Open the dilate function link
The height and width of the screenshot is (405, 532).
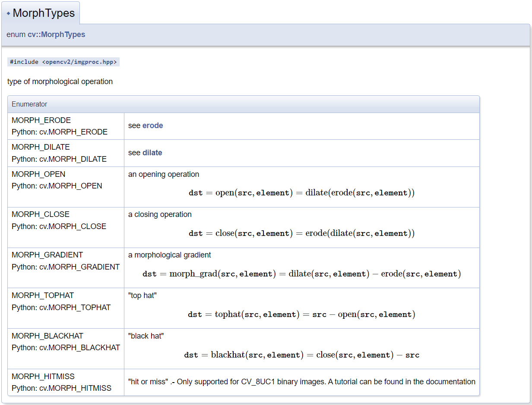pos(152,153)
